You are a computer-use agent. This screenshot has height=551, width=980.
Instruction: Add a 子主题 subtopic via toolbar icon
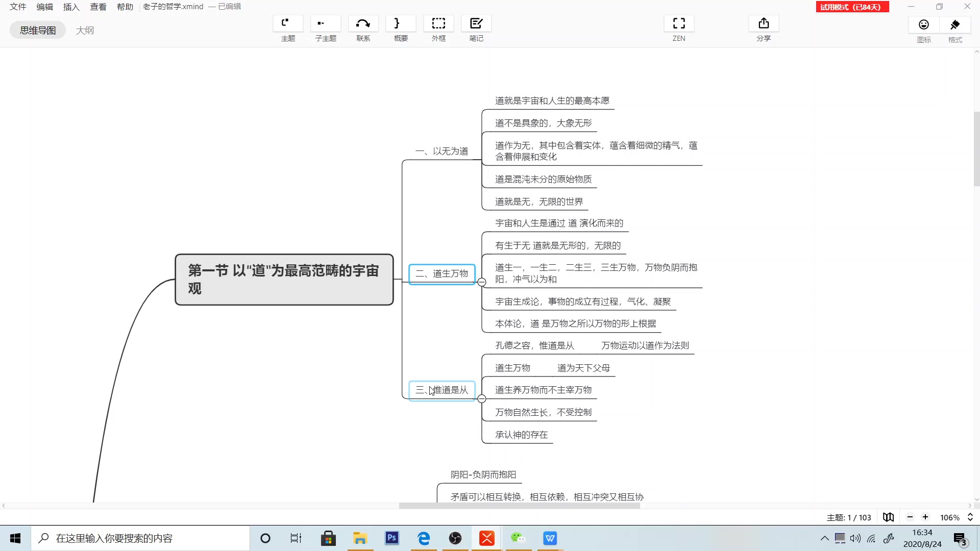pyautogui.click(x=325, y=24)
